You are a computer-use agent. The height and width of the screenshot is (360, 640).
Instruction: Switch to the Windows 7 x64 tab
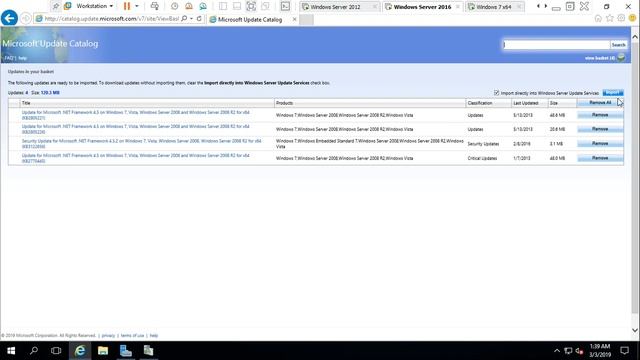tap(494, 7)
